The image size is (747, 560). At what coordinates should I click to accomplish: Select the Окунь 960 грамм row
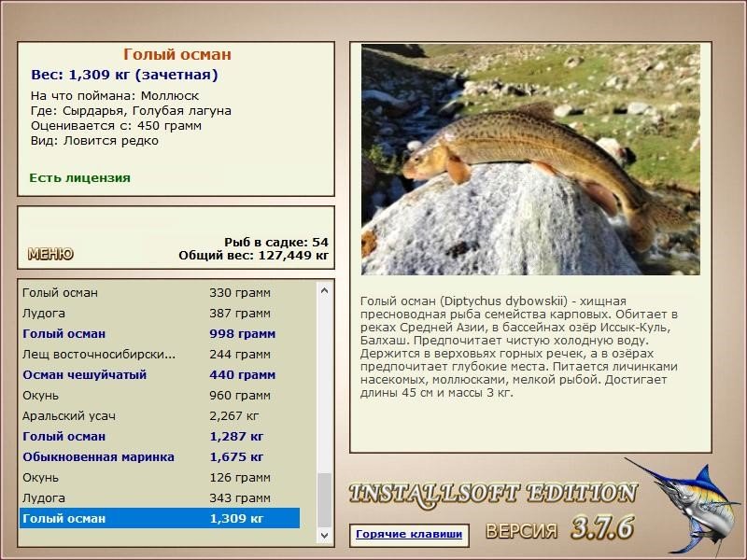coord(160,395)
